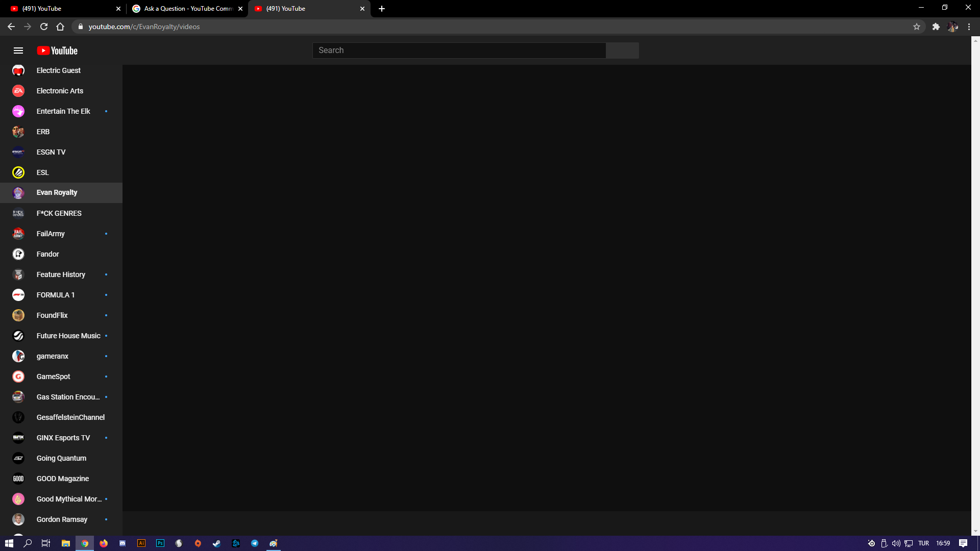Click the Entertain The Elk avatar icon
The image size is (980, 551).
18,111
